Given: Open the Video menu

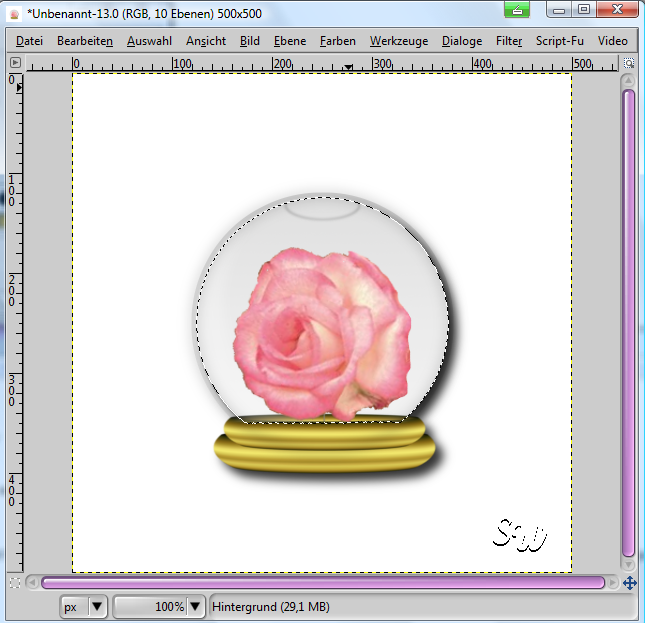Looking at the screenshot, I should coord(613,41).
